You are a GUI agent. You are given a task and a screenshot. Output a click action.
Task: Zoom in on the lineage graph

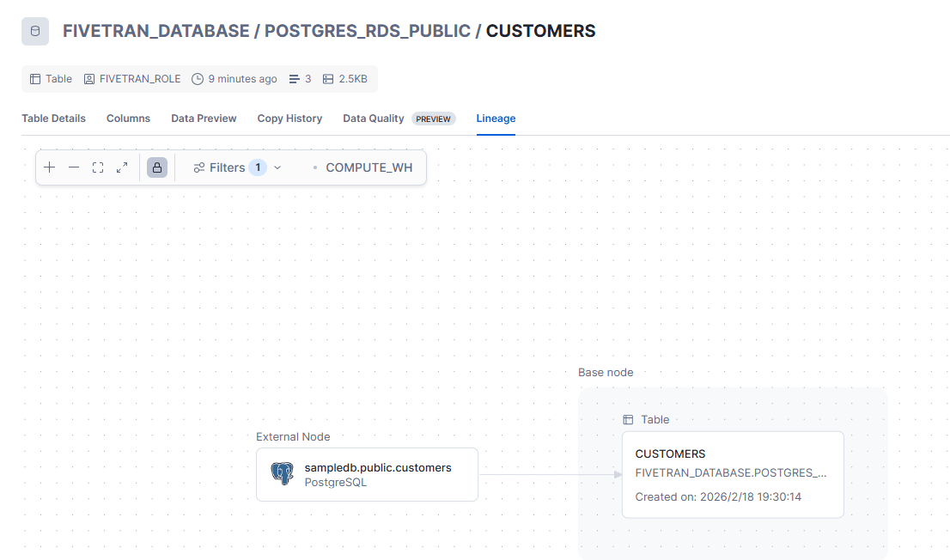point(50,167)
